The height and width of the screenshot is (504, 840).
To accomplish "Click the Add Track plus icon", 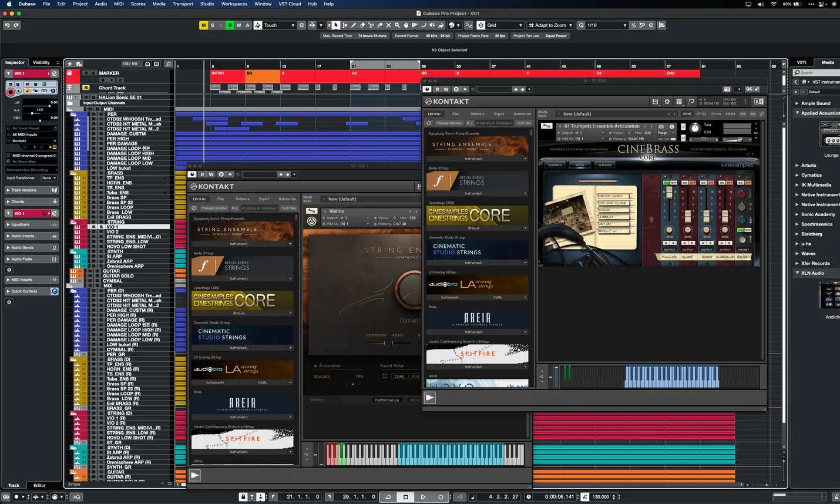I will pos(70,63).
